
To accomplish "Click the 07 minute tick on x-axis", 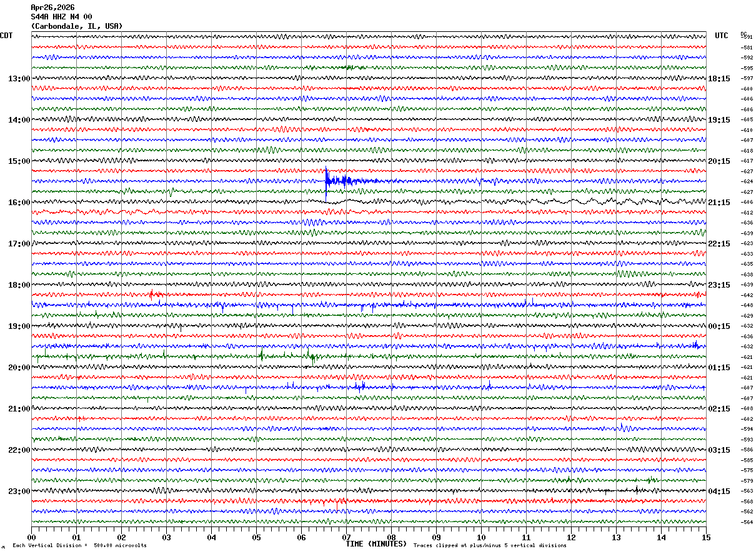I will (x=346, y=538).
